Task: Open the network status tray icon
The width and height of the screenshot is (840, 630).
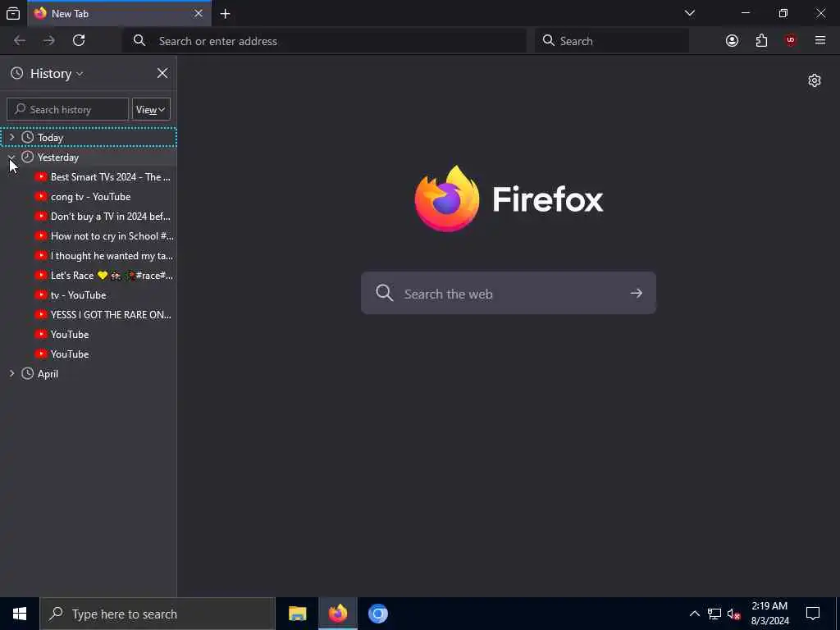Action: 714,614
